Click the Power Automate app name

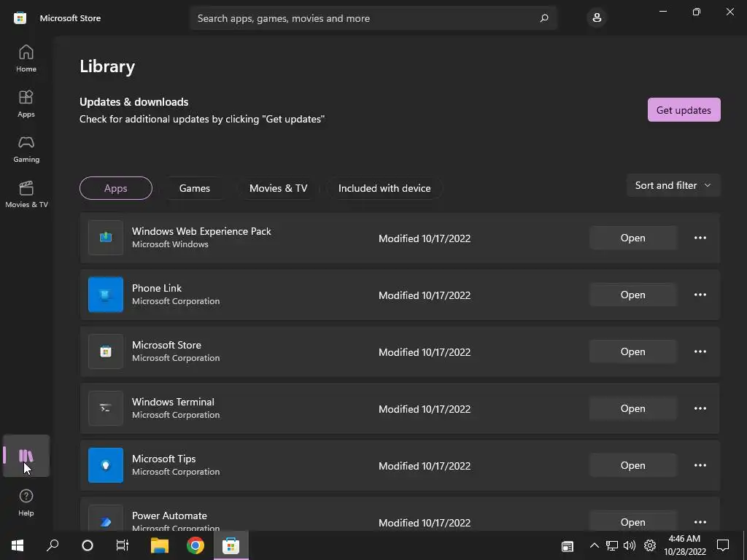169,516
